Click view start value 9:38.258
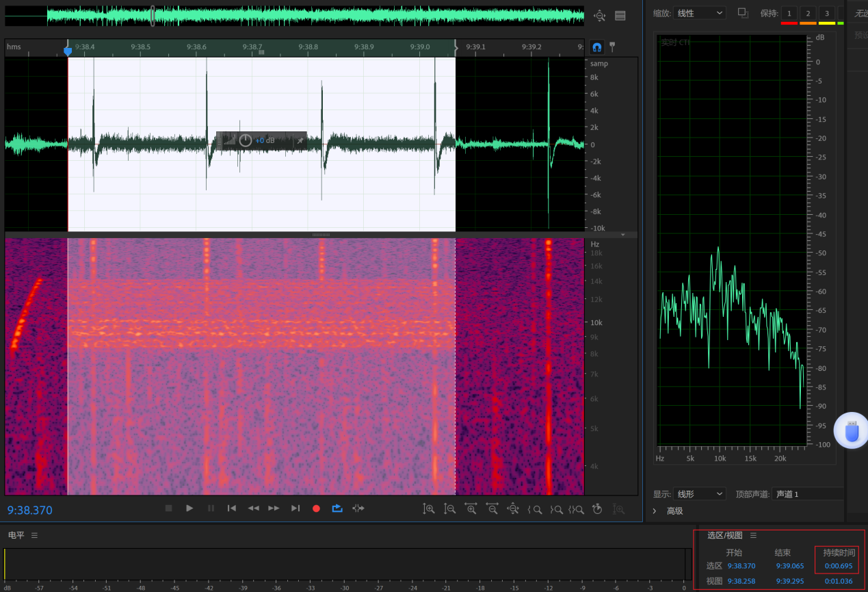868x592 pixels. [x=741, y=581]
